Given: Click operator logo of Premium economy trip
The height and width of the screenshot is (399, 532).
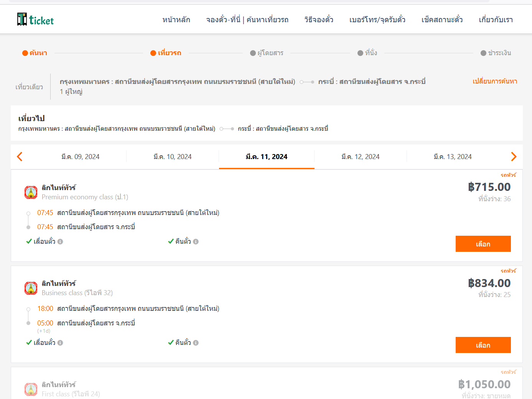Looking at the screenshot, I should [x=31, y=192].
